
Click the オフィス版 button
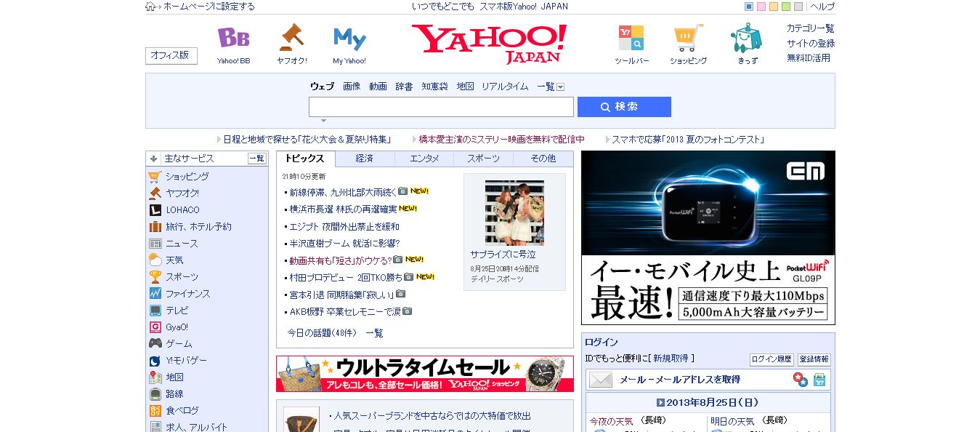pyautogui.click(x=171, y=56)
